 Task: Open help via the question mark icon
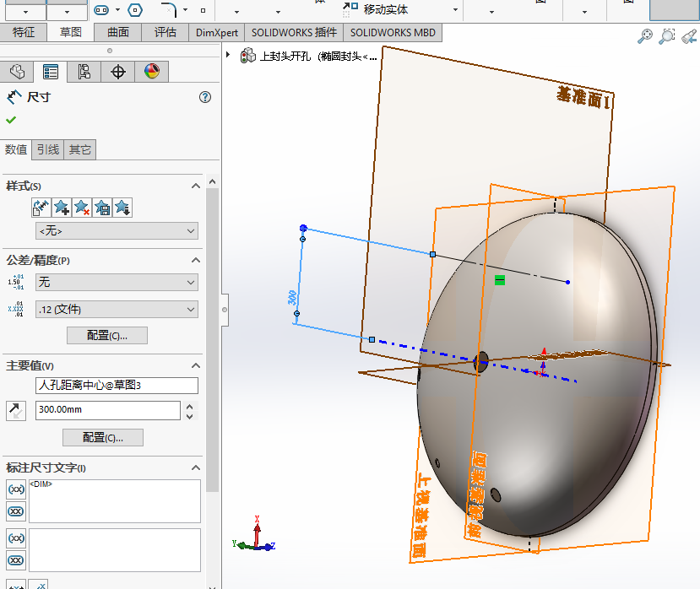[204, 97]
